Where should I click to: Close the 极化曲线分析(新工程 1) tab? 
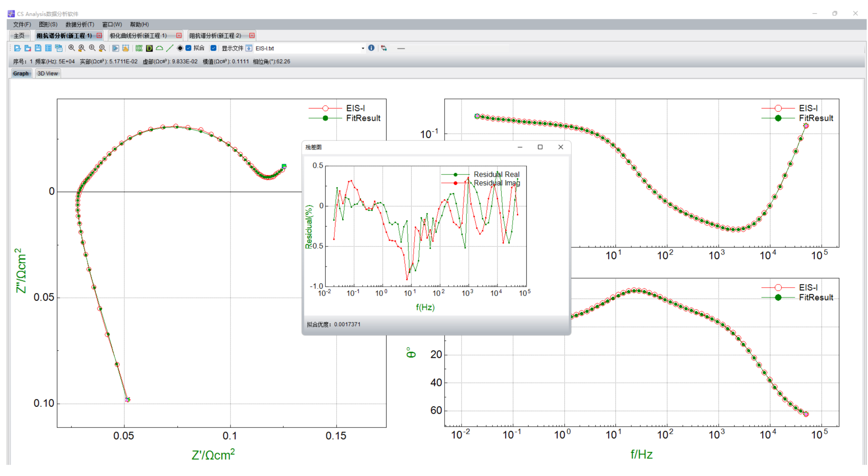[x=179, y=36]
